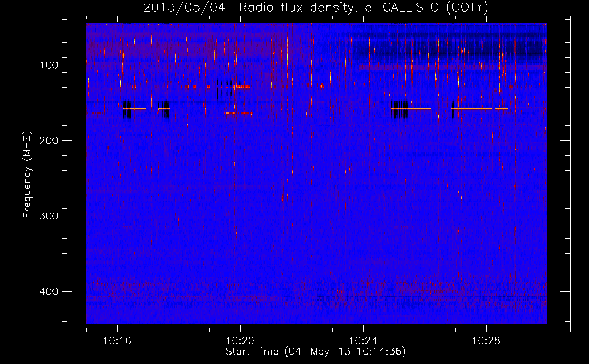Click the 10:20 time tick label

[x=240, y=341]
